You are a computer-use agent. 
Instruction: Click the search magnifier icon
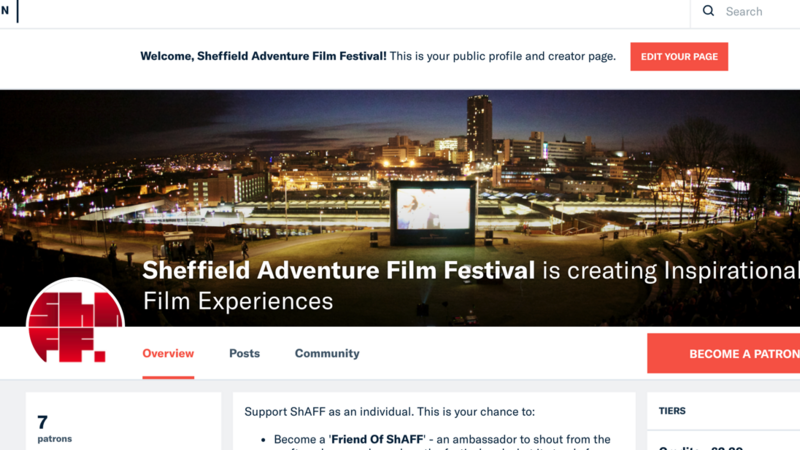[x=708, y=11]
